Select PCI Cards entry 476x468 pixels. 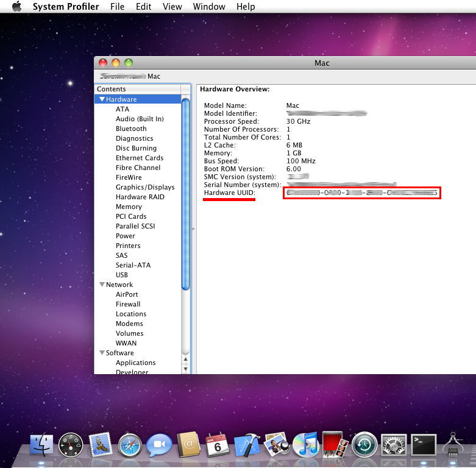pos(131,216)
